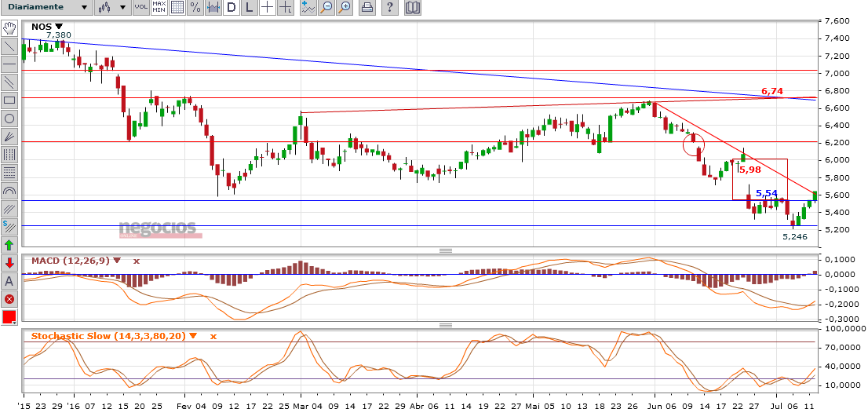
Task: Toggle the chart grid button
Action: tap(177, 8)
